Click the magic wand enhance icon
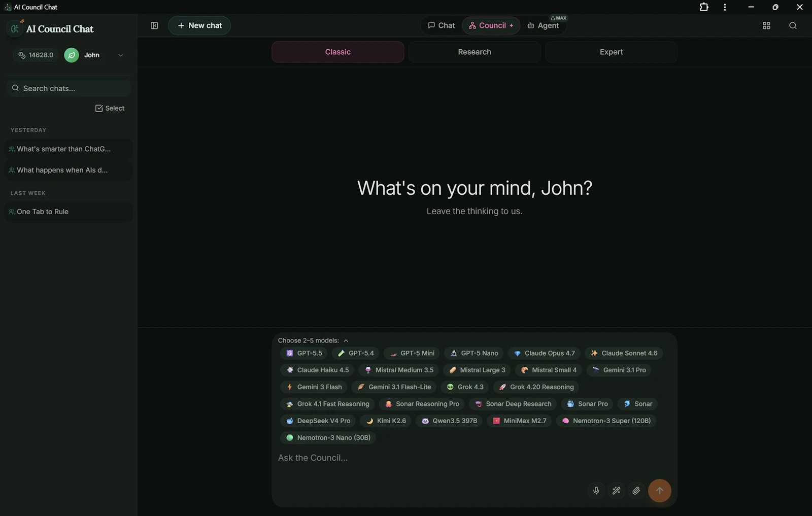The width and height of the screenshot is (812, 516). pos(616,491)
